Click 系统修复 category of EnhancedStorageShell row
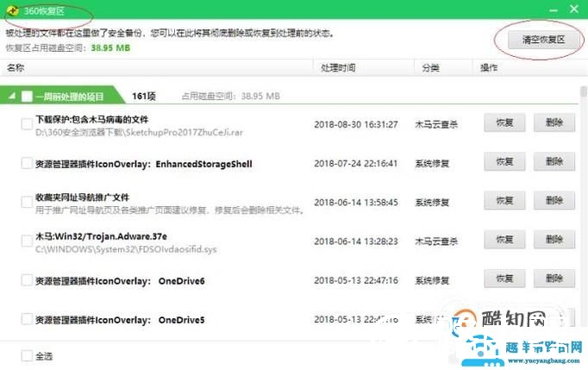 coord(432,164)
